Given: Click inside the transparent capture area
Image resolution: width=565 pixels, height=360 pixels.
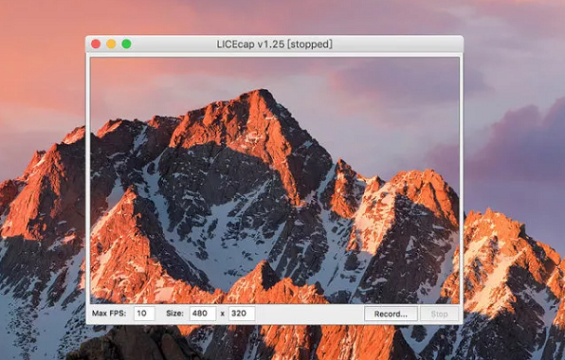Looking at the screenshot, I should tap(275, 180).
